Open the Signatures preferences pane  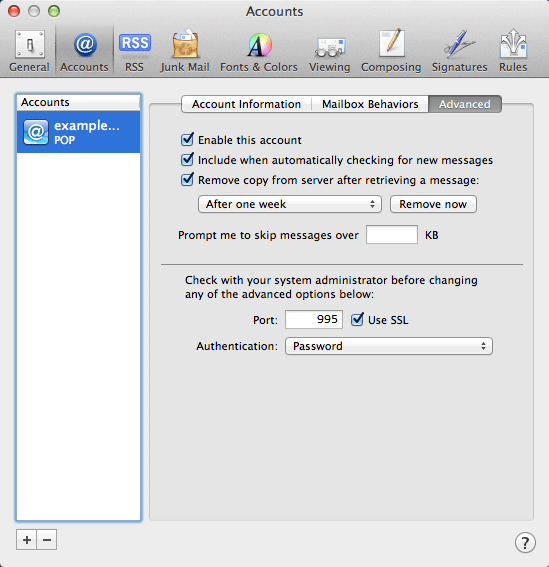pyautogui.click(x=459, y=51)
